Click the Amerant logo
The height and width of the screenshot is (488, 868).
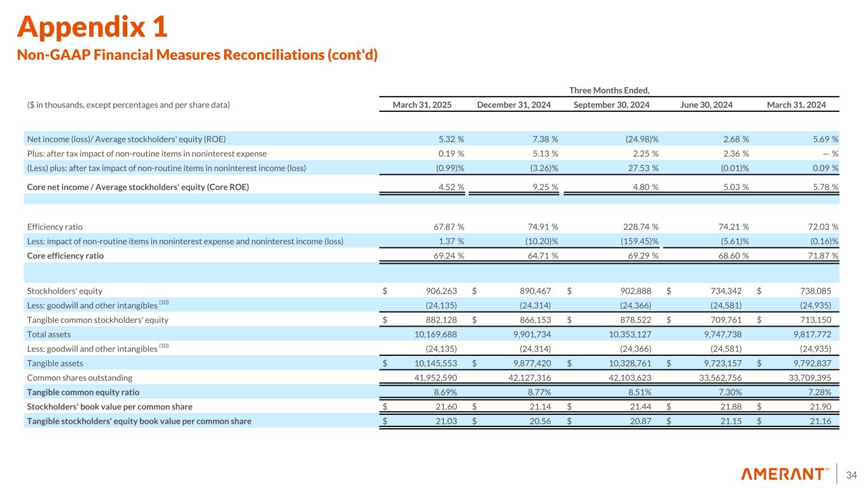[785, 474]
